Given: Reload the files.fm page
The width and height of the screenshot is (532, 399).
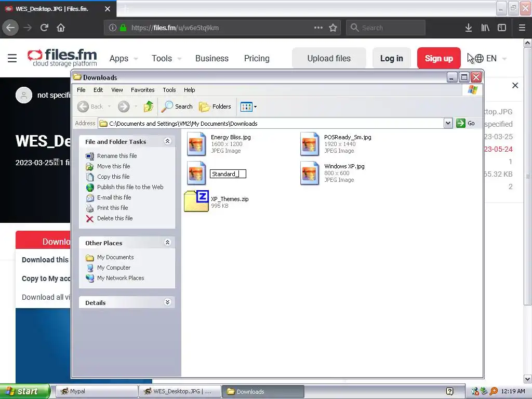Looking at the screenshot, I should click(x=44, y=28).
